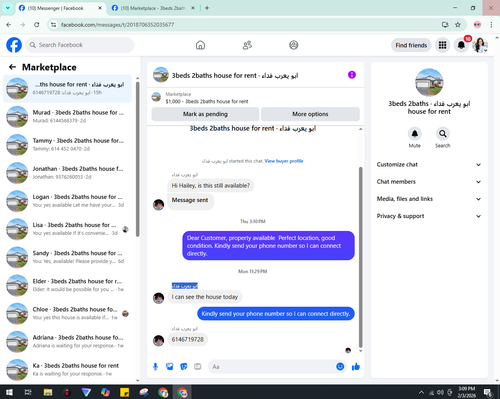Open View buyer profile link
The width and height of the screenshot is (500, 399).
284,161
